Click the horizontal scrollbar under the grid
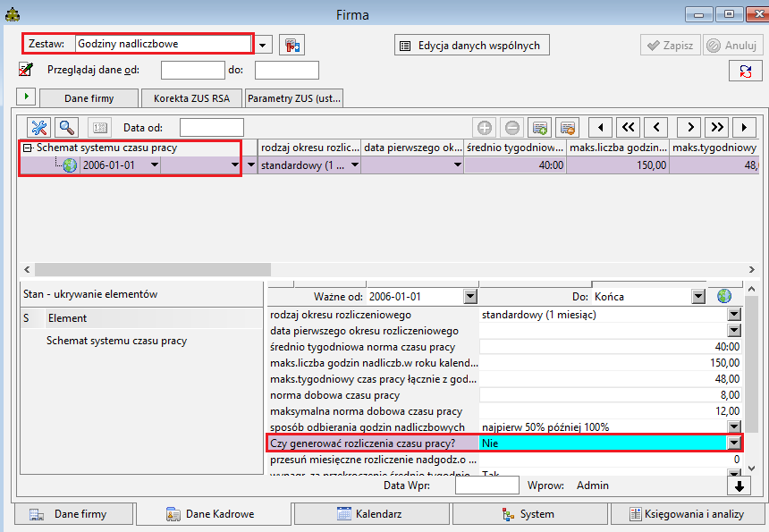The width and height of the screenshot is (769, 532). click(x=388, y=269)
